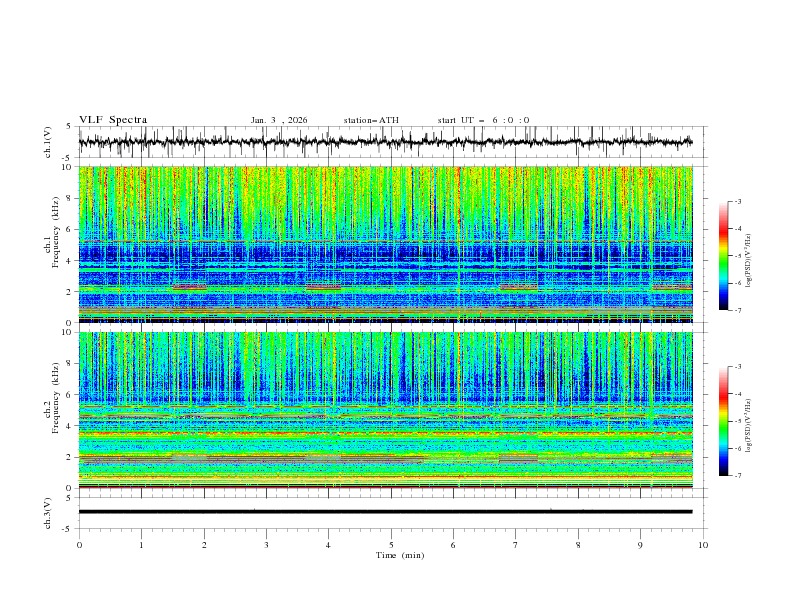792x612 pixels.
Task: Click the ch.2 spectrogram panel
Action: coord(385,410)
